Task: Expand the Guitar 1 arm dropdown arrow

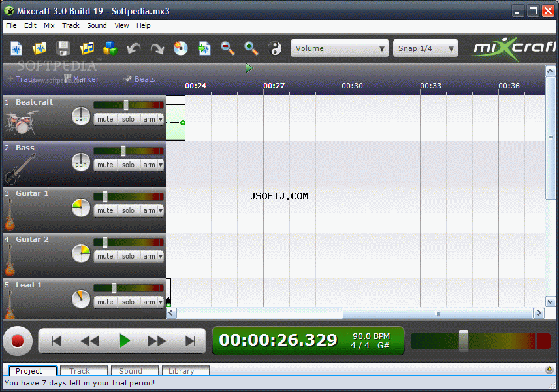Action: (x=161, y=210)
